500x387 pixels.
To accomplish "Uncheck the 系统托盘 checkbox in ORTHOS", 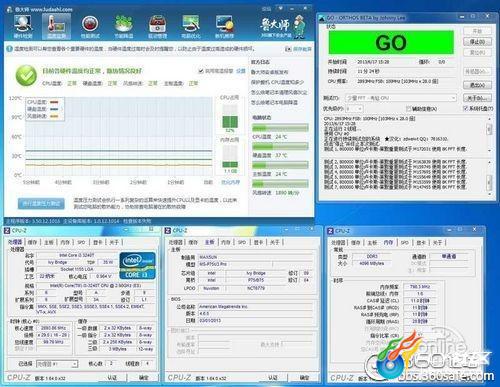I will click(466, 109).
